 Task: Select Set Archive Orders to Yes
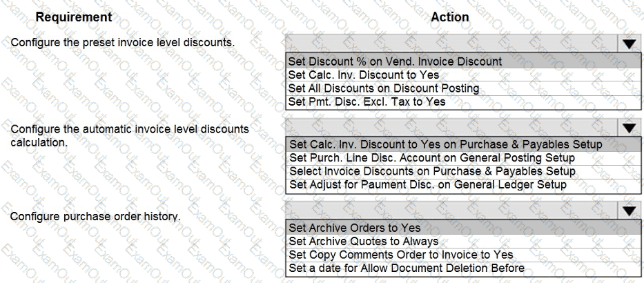(x=355, y=227)
